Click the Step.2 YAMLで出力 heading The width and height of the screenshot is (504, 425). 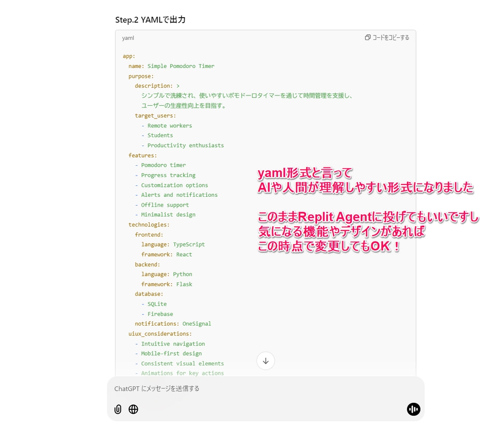(151, 20)
